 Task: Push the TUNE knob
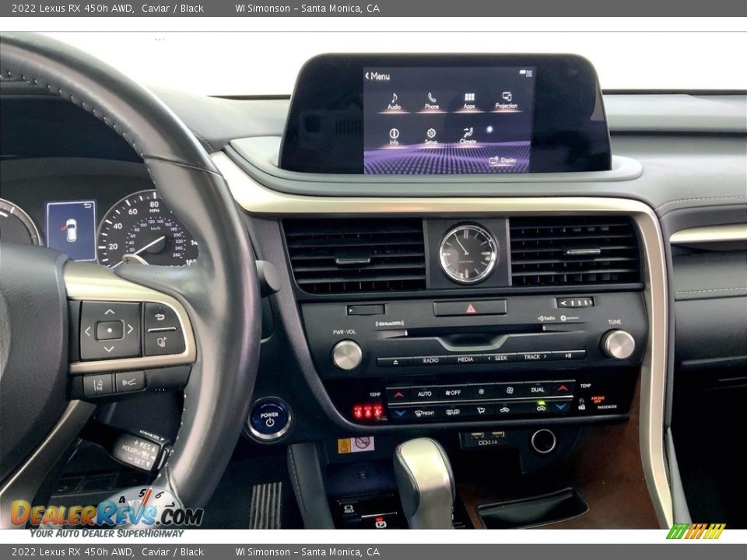(619, 345)
